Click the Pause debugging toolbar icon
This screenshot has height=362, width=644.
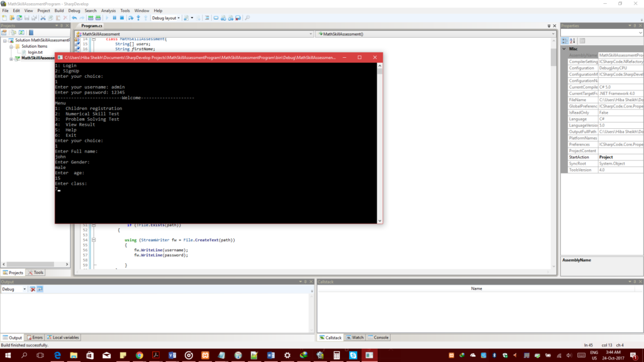(114, 18)
